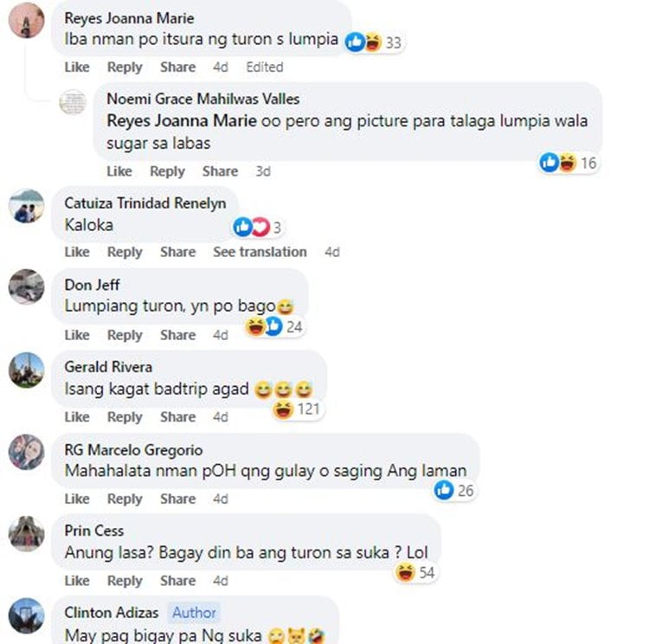Open Reyes Joanna Marie's profile picture
Viewport: 649px width, 644px height.
(x=27, y=20)
